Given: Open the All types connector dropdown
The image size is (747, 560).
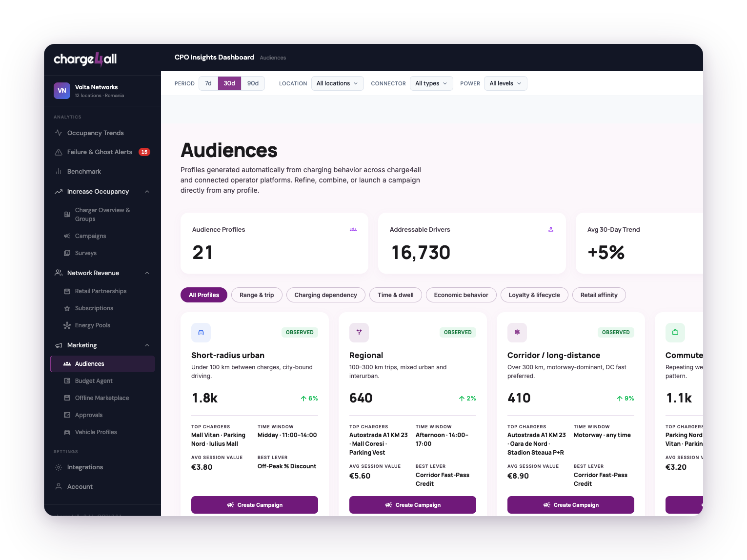Looking at the screenshot, I should (x=431, y=83).
